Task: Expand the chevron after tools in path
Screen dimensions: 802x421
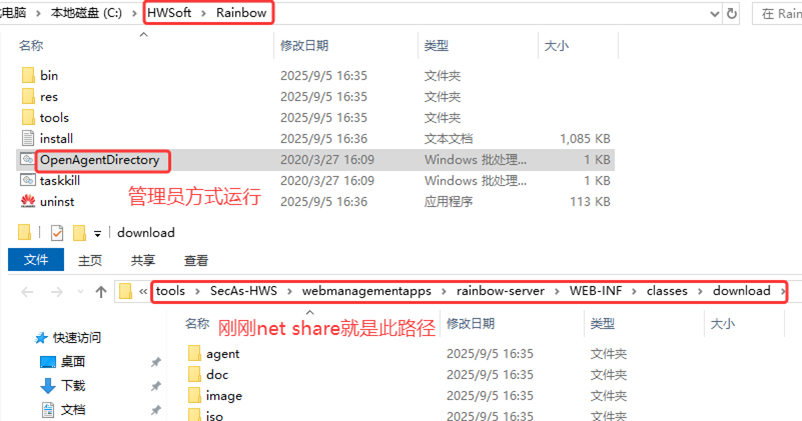Action: (197, 292)
